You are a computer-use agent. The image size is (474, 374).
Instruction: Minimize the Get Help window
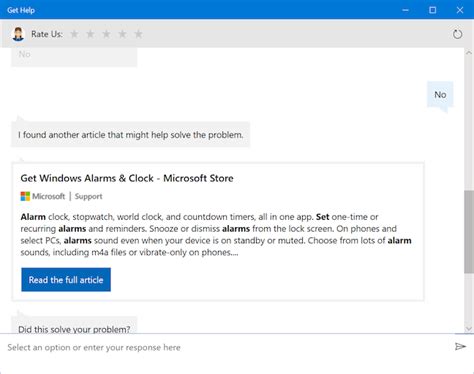[405, 10]
